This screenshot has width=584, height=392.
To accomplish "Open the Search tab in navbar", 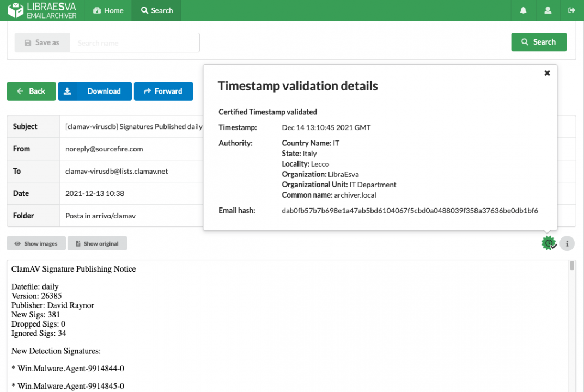I will (x=156, y=10).
